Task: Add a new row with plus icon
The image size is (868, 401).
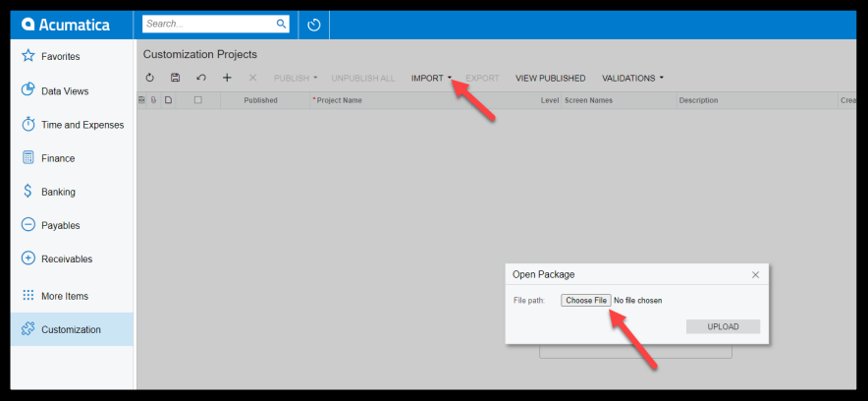Action: 227,78
